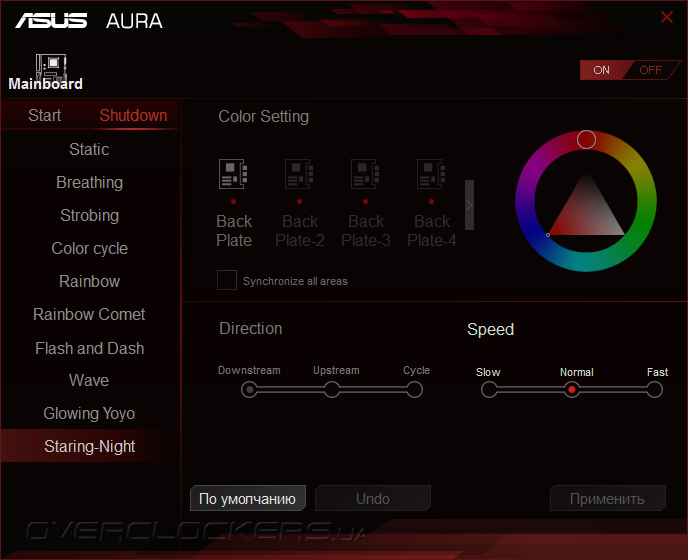Click the Применить apply button

click(x=608, y=499)
